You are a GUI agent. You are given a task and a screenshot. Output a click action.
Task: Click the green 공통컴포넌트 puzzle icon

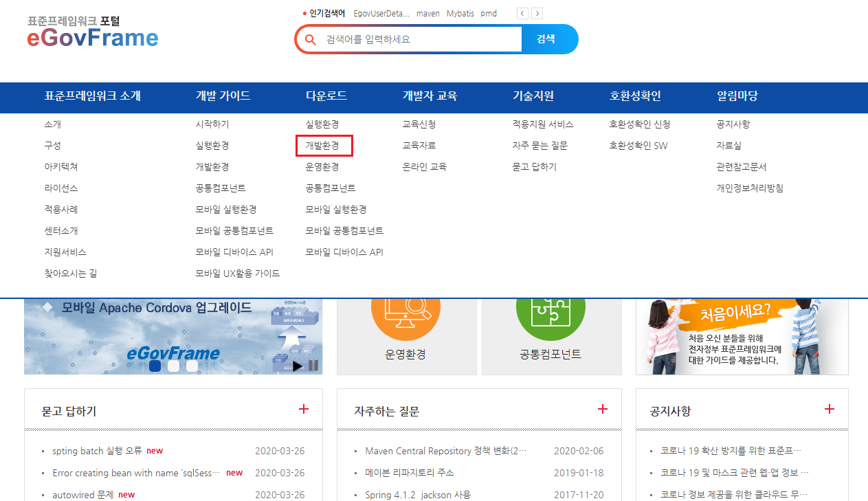coord(550,316)
